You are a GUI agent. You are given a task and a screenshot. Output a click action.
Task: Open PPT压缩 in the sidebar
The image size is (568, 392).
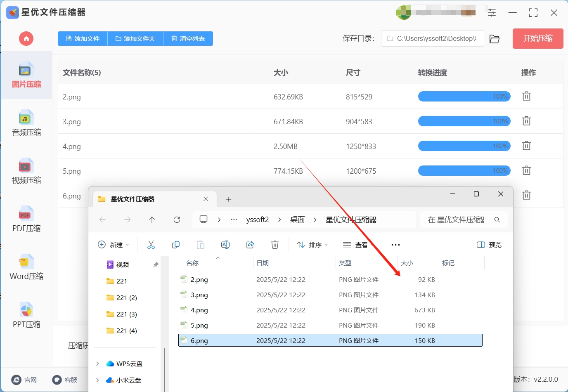26,315
